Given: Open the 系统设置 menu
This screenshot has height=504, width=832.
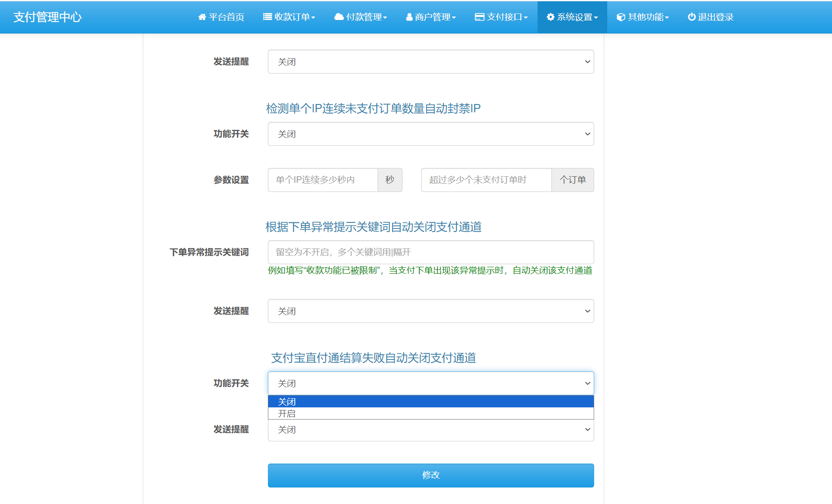Looking at the screenshot, I should [572, 17].
